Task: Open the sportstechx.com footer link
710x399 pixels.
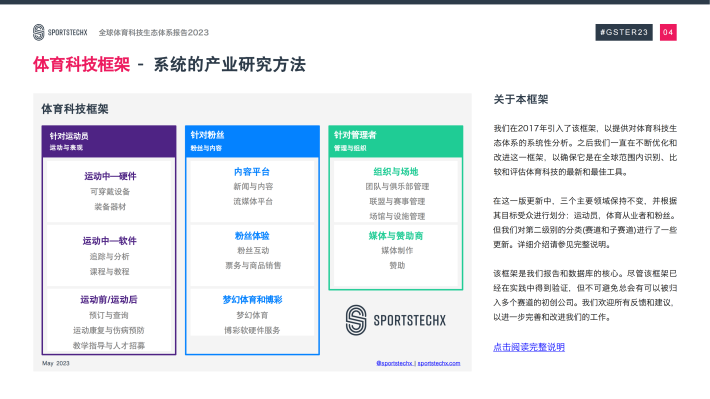Action: (439, 363)
